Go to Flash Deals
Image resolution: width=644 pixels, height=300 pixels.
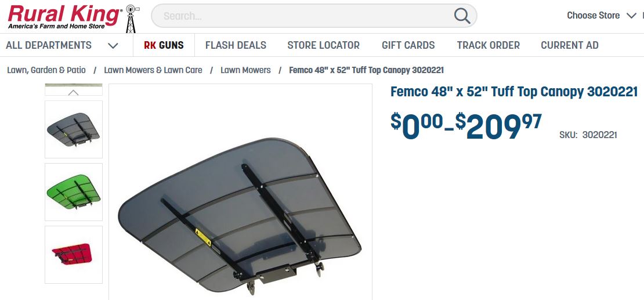coord(236,45)
